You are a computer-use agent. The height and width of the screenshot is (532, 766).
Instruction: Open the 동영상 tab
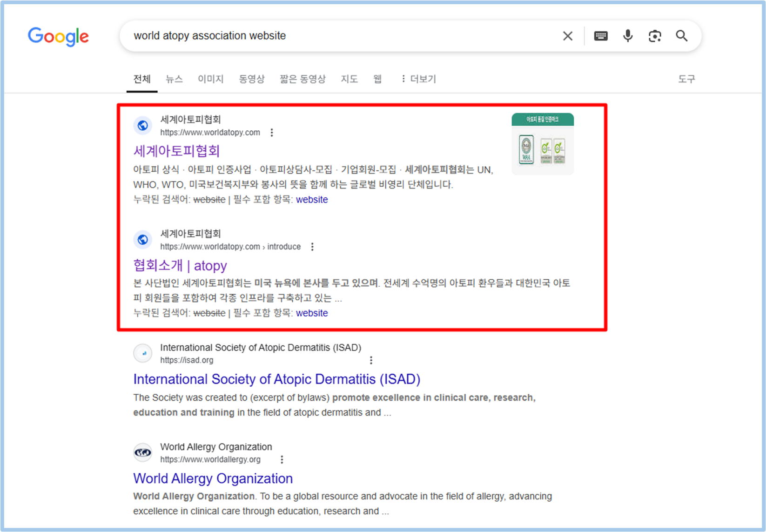252,79
